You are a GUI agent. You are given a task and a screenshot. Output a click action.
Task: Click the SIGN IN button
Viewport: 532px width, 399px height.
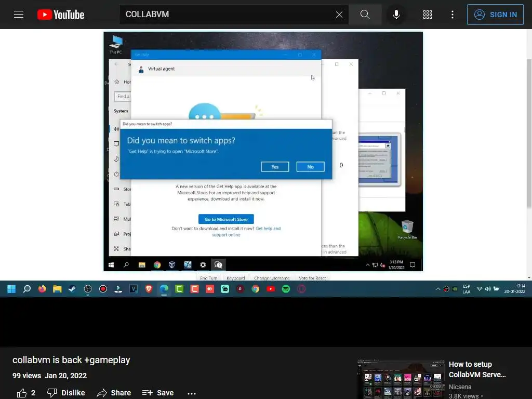495,14
